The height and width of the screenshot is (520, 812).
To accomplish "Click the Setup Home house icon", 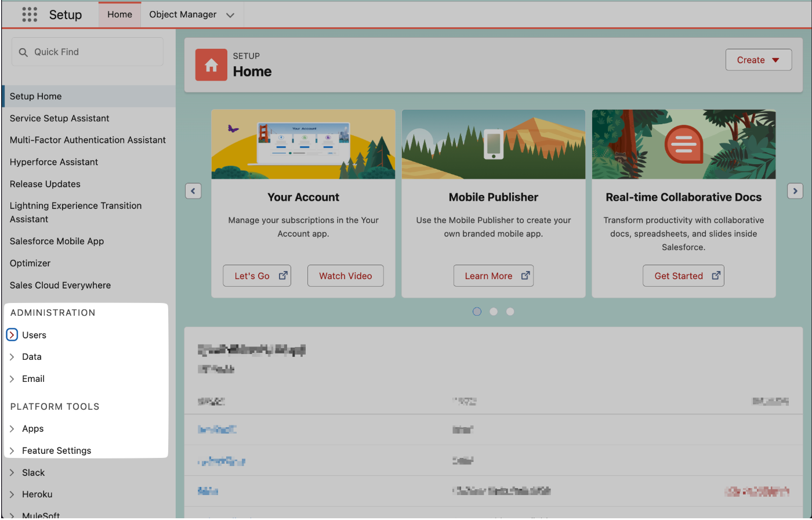I will [x=211, y=65].
